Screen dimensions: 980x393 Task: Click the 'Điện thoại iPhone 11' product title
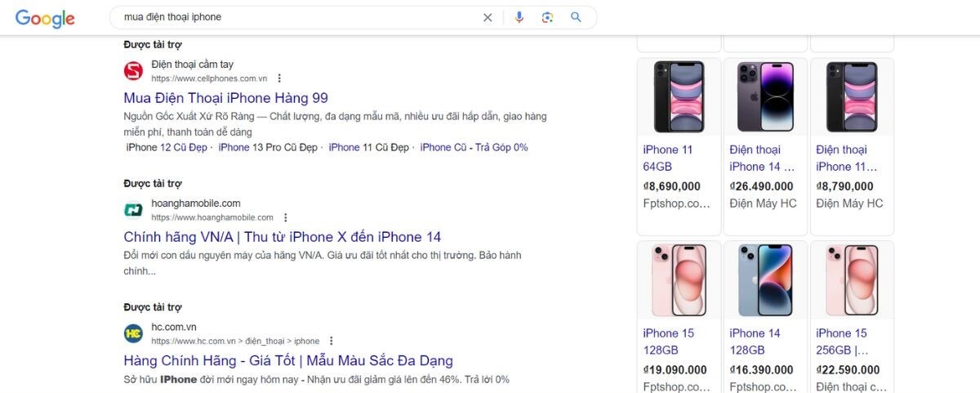click(x=847, y=159)
